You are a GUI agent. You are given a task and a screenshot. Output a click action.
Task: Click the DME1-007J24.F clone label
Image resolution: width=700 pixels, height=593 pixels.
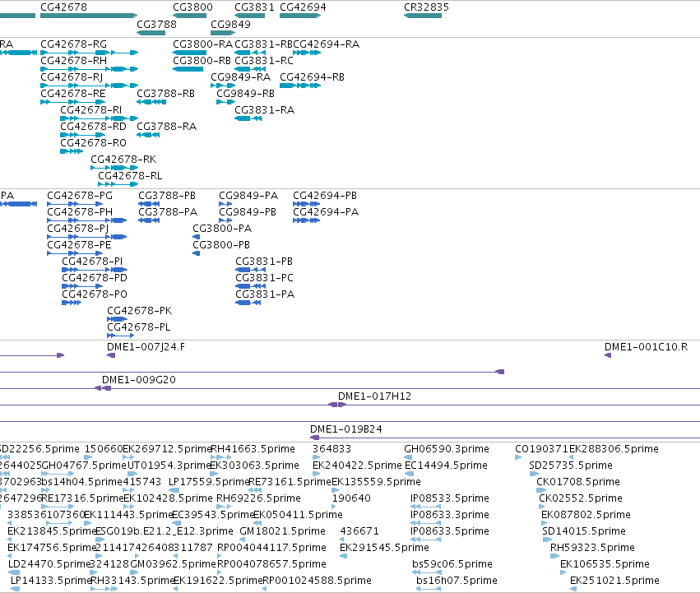[x=146, y=347]
